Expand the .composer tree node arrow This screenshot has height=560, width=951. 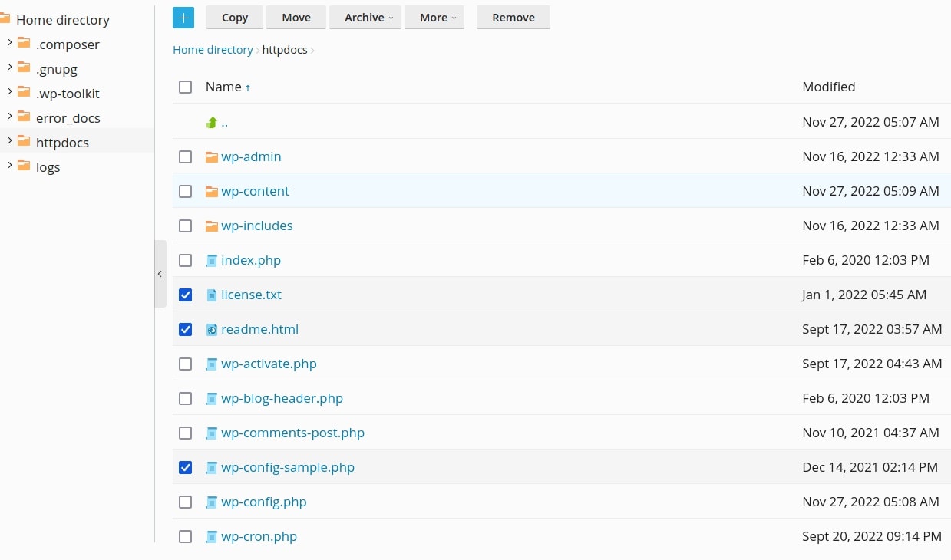coord(9,43)
